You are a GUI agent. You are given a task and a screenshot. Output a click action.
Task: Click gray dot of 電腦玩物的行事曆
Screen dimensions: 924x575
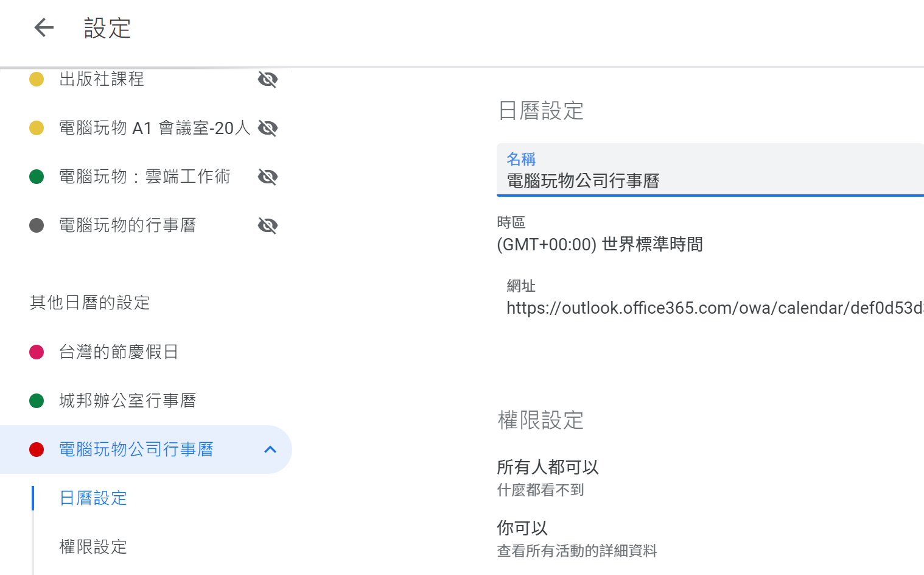(x=37, y=225)
